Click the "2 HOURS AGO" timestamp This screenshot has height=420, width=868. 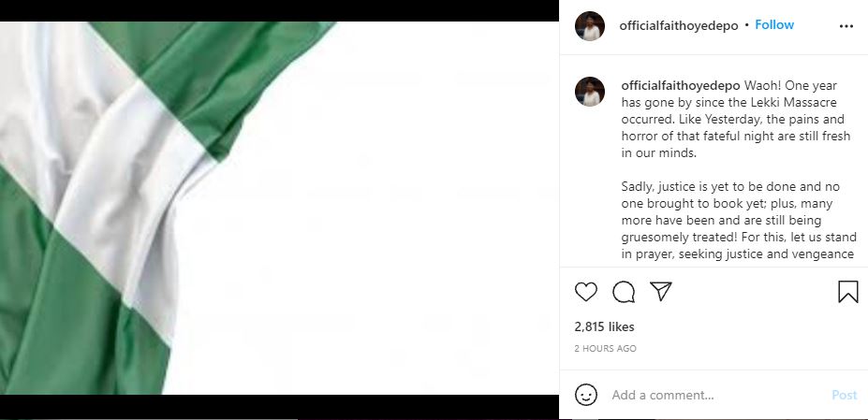click(605, 349)
